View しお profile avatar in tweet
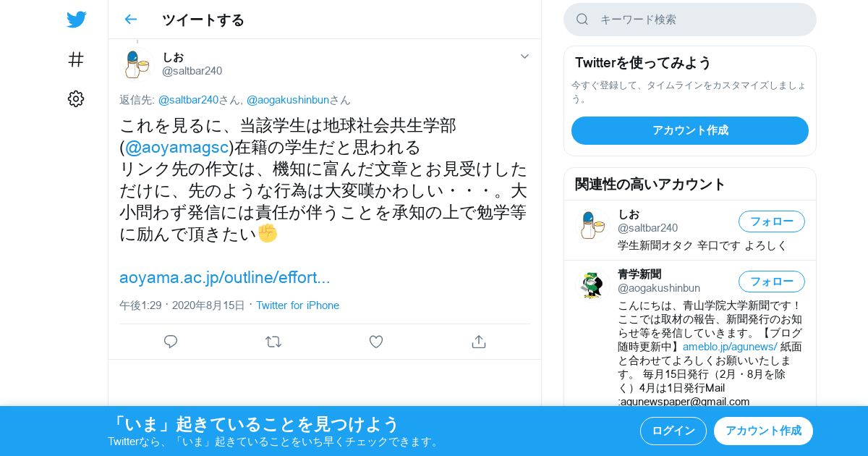Screen dimensions: 868x456 point(137,64)
